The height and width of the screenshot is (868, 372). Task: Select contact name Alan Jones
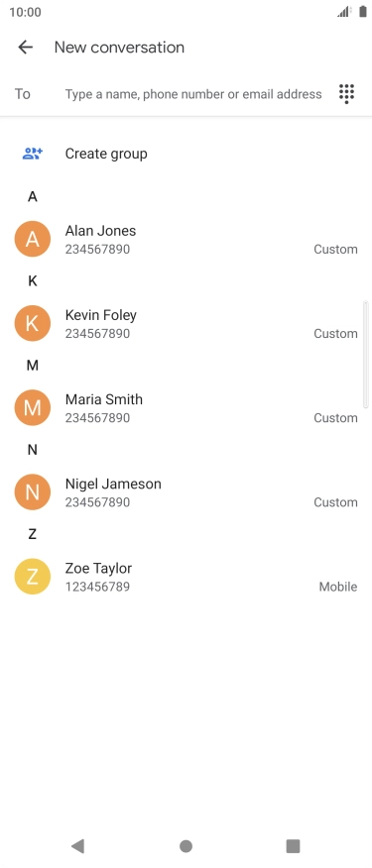pos(100,231)
